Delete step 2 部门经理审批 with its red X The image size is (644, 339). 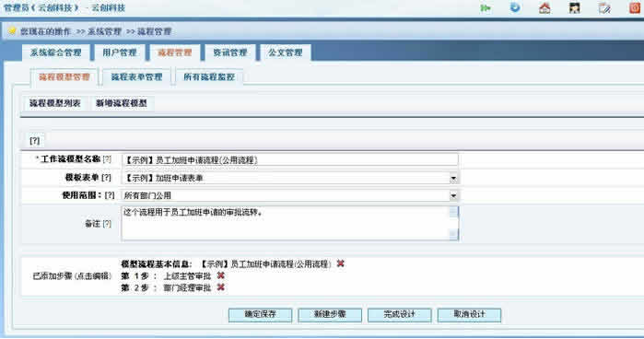(220, 287)
